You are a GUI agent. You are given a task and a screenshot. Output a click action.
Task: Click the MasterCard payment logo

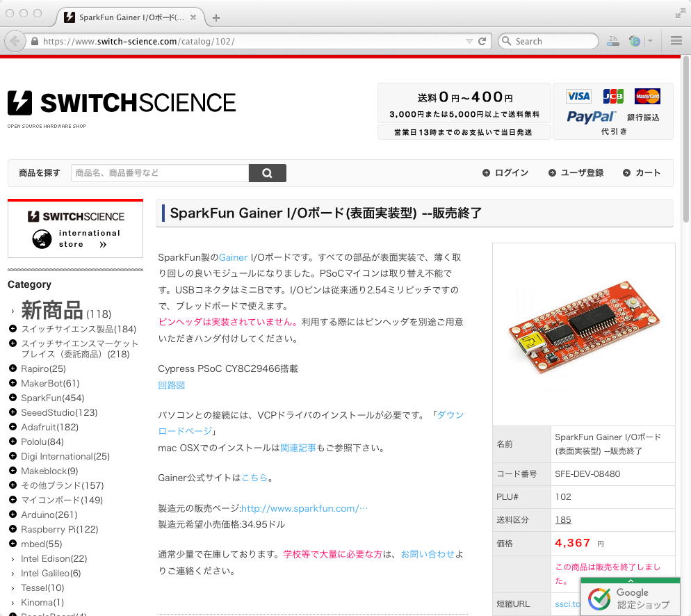pos(647,96)
